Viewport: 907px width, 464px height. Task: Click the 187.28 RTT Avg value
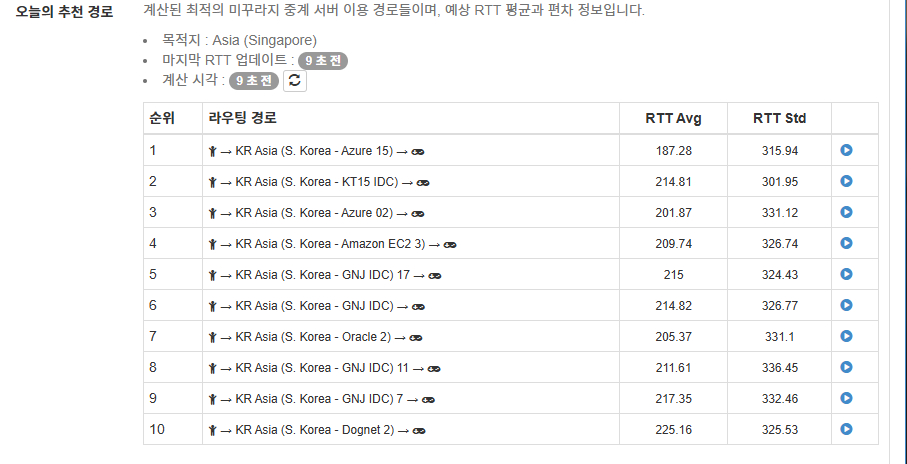(673, 151)
